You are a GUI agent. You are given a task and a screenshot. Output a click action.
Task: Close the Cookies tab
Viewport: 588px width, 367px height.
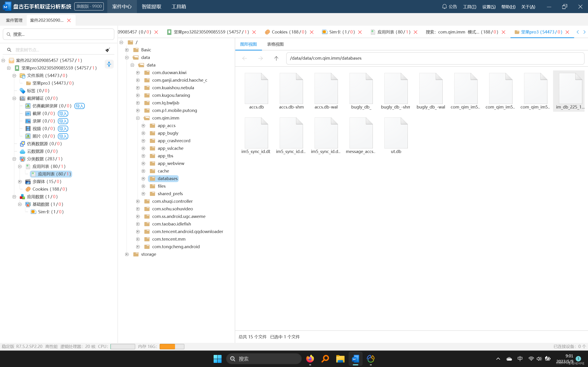[312, 32]
